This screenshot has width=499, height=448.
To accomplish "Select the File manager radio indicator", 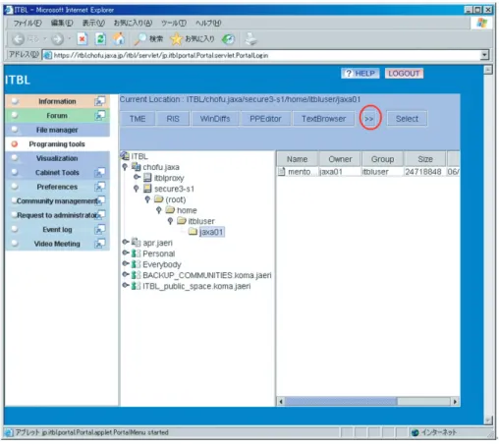I will coord(15,130).
